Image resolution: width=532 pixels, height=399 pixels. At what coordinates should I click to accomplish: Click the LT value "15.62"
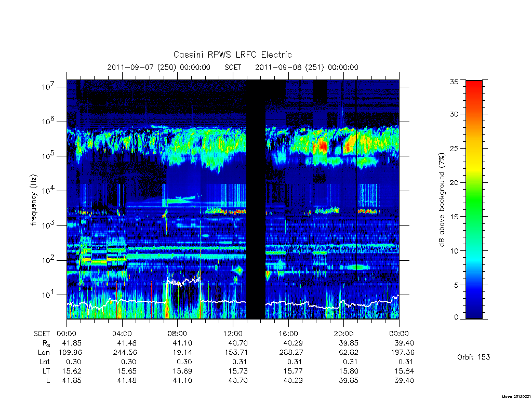72,371
